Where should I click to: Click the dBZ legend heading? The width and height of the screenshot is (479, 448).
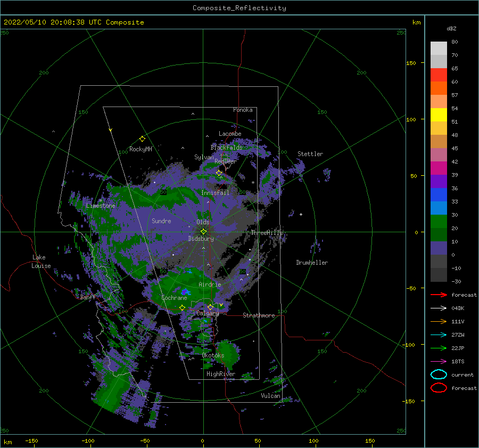(451, 28)
